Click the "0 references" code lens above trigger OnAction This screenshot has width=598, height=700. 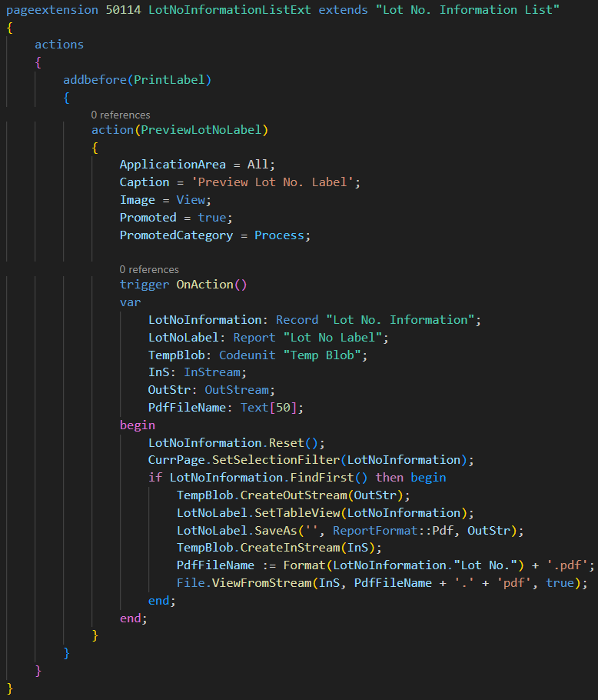(x=149, y=269)
